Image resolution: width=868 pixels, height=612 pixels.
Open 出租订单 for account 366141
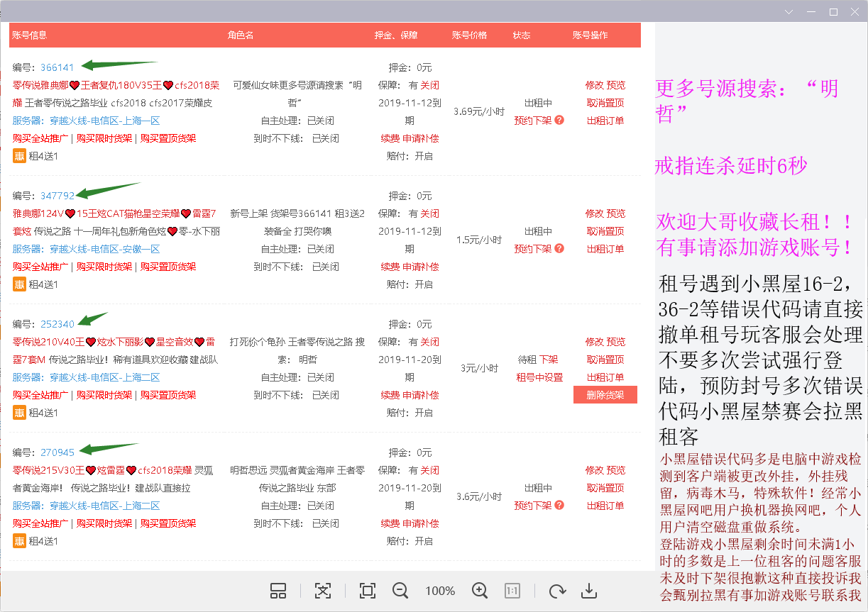click(x=605, y=121)
